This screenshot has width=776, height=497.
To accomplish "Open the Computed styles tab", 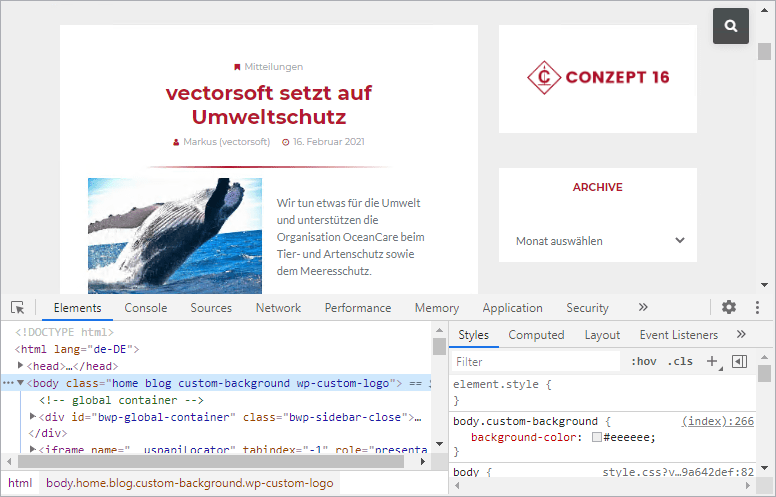I will coord(536,335).
